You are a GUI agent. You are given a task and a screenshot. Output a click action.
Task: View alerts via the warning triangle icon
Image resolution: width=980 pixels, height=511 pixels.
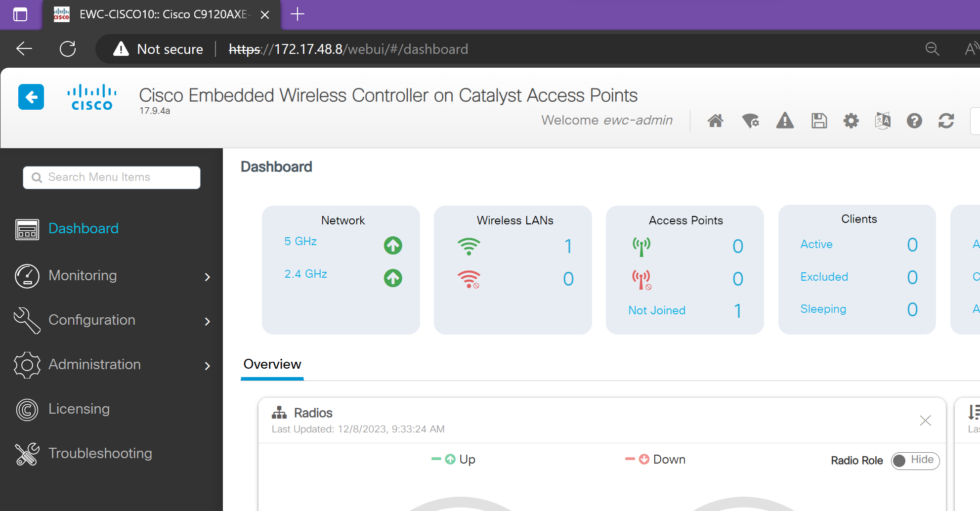785,121
